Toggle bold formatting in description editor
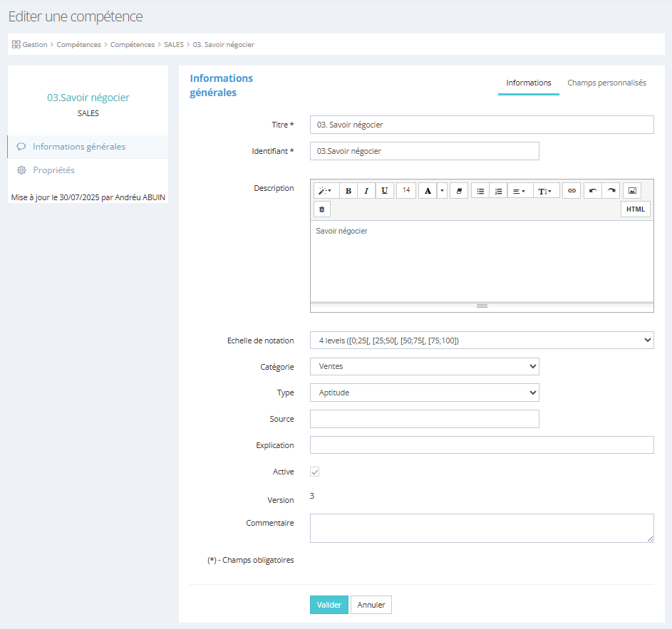Image resolution: width=672 pixels, height=629 pixels. point(348,191)
